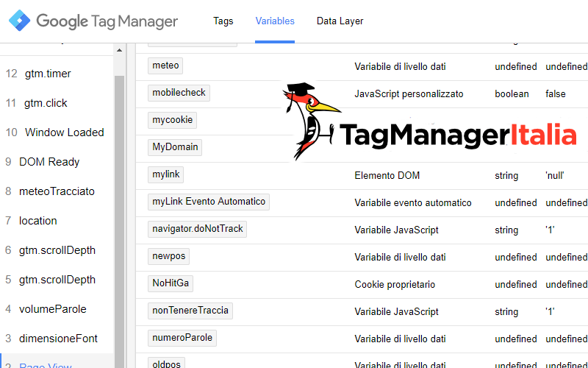
Task: Click 'Variabile JavaScript' in navigator.doNotTrack row
Action: 396,230
